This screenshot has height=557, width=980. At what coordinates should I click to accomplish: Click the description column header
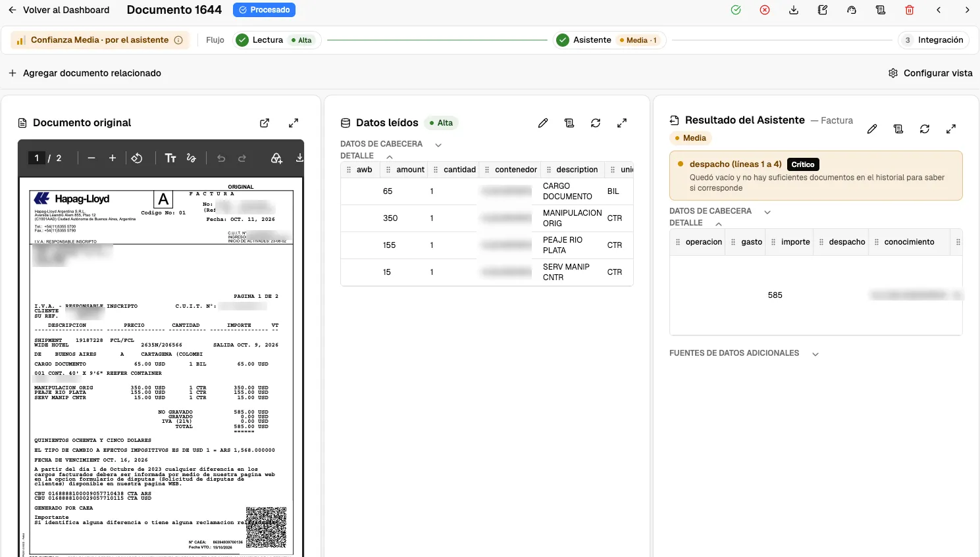tap(572, 170)
